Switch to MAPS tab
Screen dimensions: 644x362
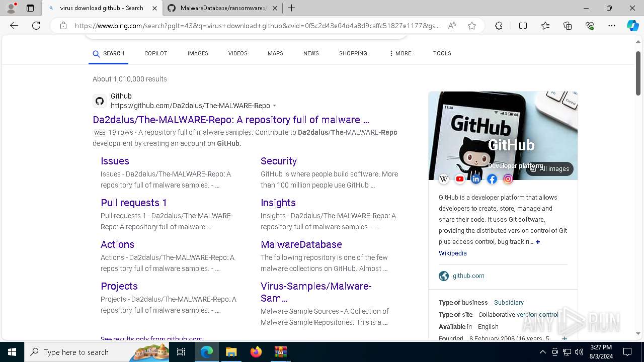(x=275, y=53)
